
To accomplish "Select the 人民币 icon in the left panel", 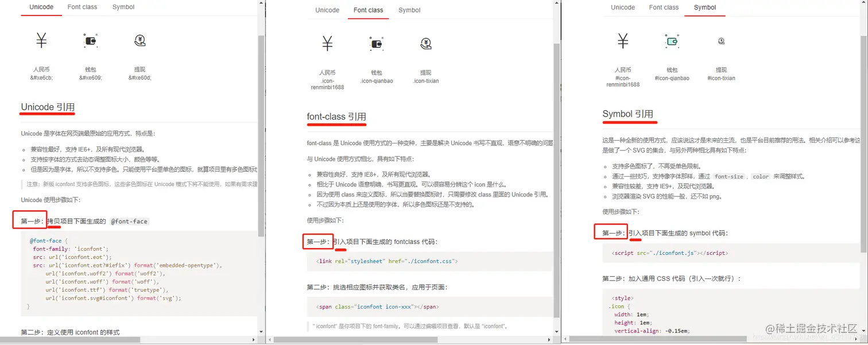I will [x=41, y=40].
